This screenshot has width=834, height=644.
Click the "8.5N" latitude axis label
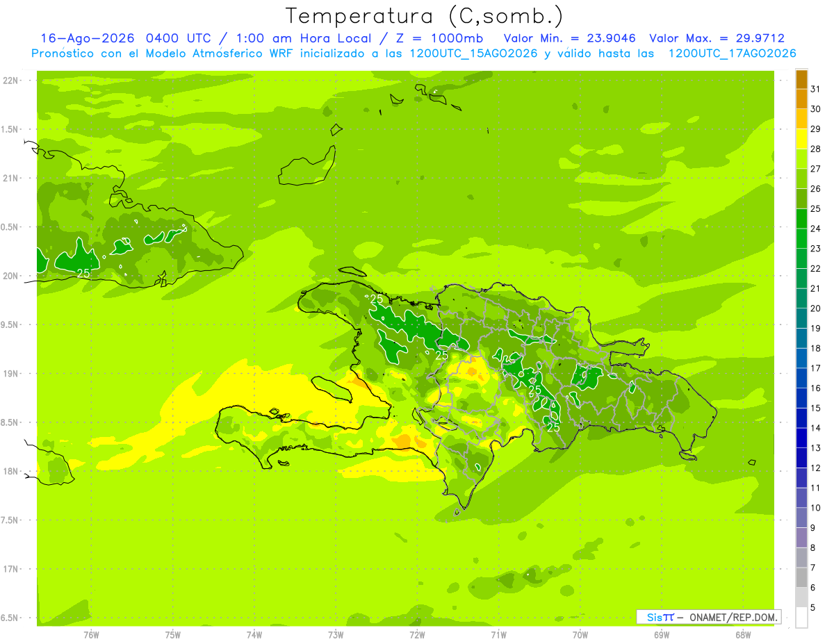pyautogui.click(x=10, y=423)
